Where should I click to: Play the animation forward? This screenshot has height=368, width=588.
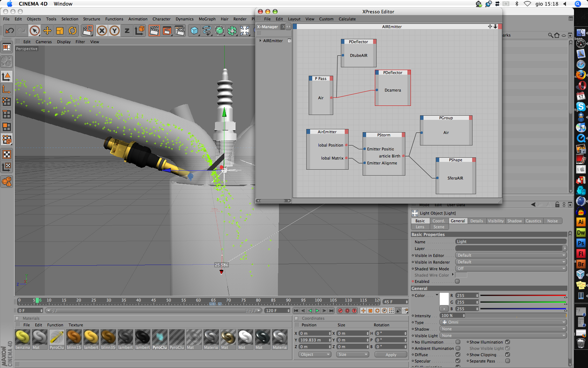tap(317, 311)
